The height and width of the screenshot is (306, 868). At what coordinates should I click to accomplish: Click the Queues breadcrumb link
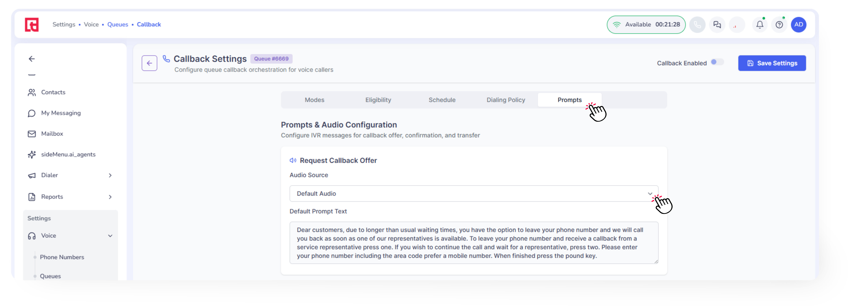[118, 25]
